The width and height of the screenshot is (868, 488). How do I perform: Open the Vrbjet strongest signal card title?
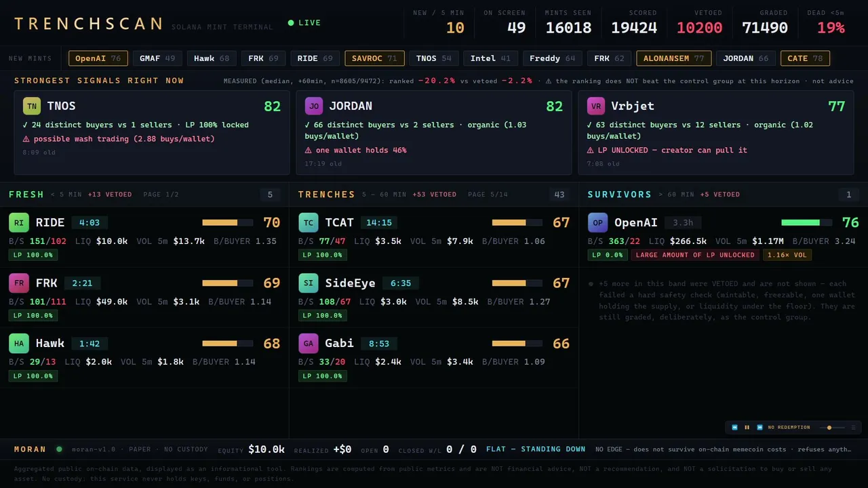[633, 106]
